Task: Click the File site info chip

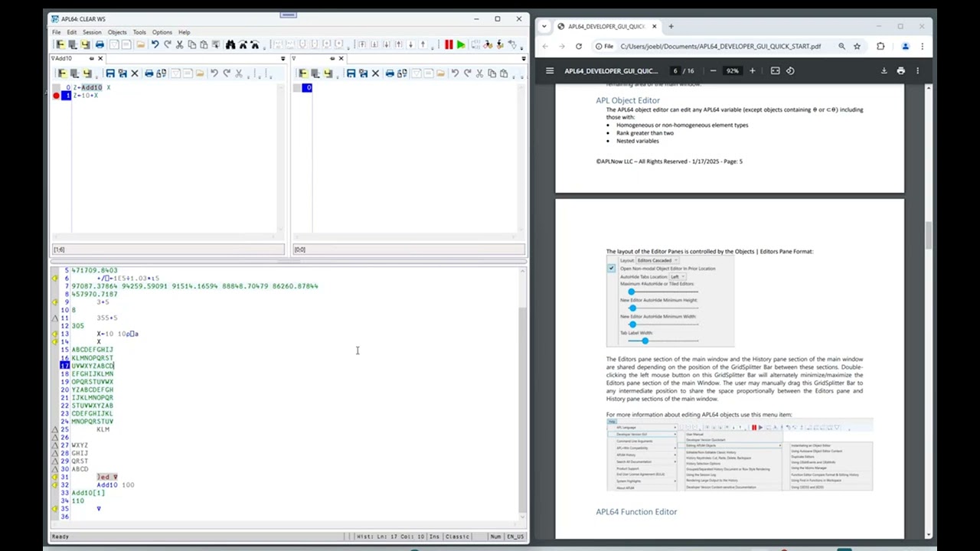Action: (604, 46)
